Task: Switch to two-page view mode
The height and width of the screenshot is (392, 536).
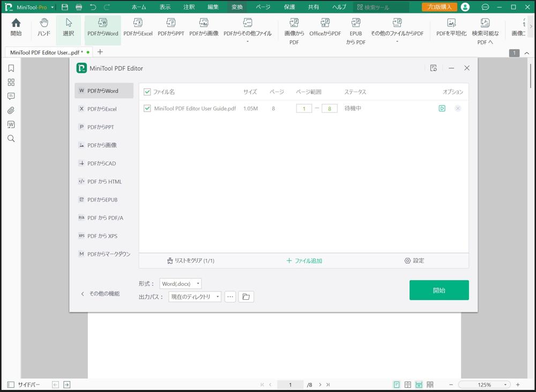Action: tap(408, 385)
